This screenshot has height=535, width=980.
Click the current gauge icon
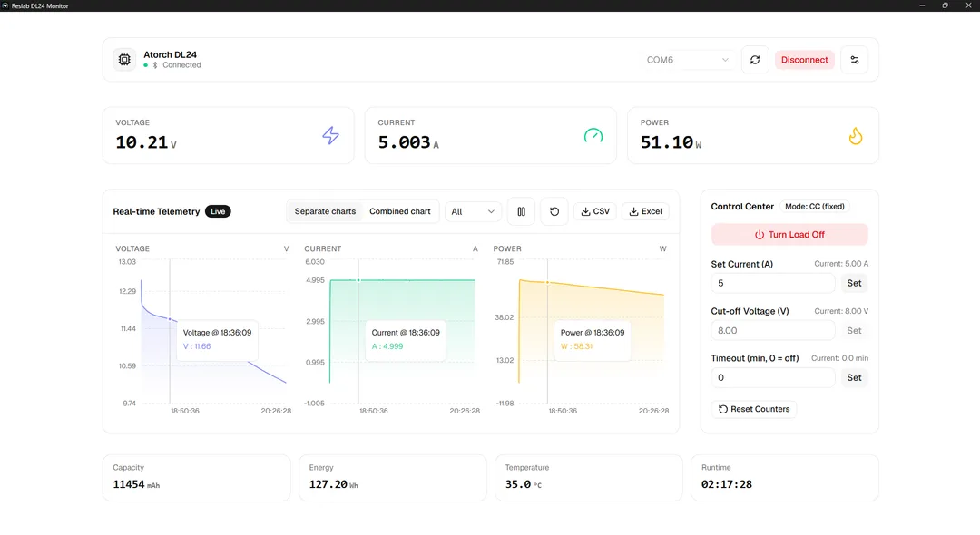pyautogui.click(x=593, y=135)
